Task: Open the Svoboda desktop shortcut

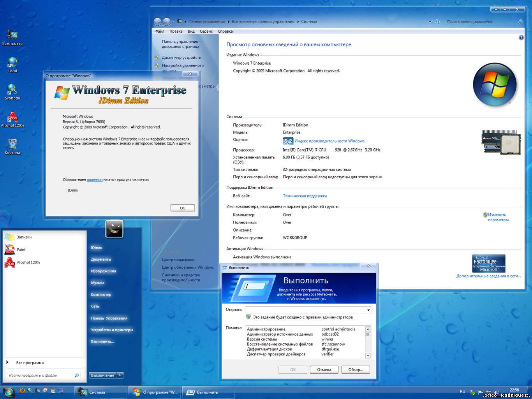Action: point(12,92)
